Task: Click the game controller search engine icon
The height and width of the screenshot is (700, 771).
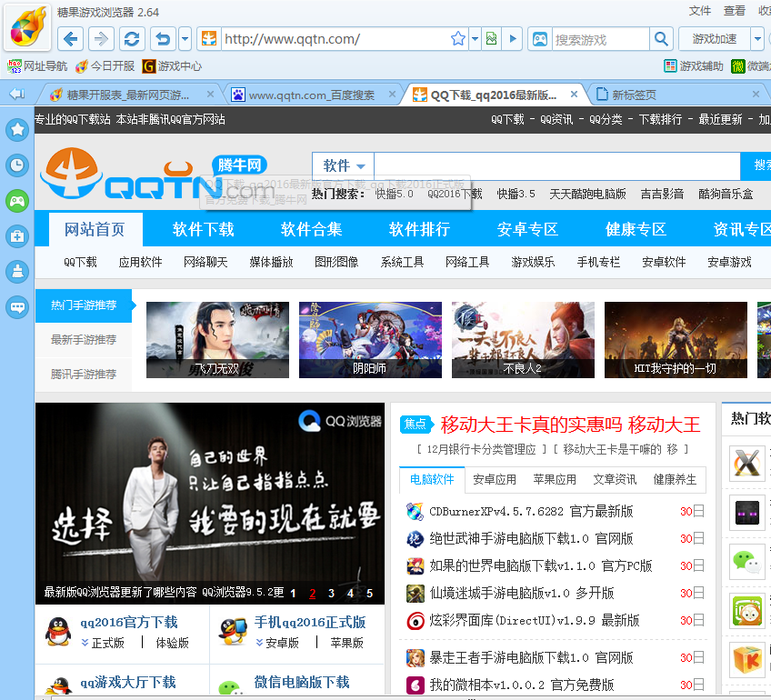Action: point(540,39)
